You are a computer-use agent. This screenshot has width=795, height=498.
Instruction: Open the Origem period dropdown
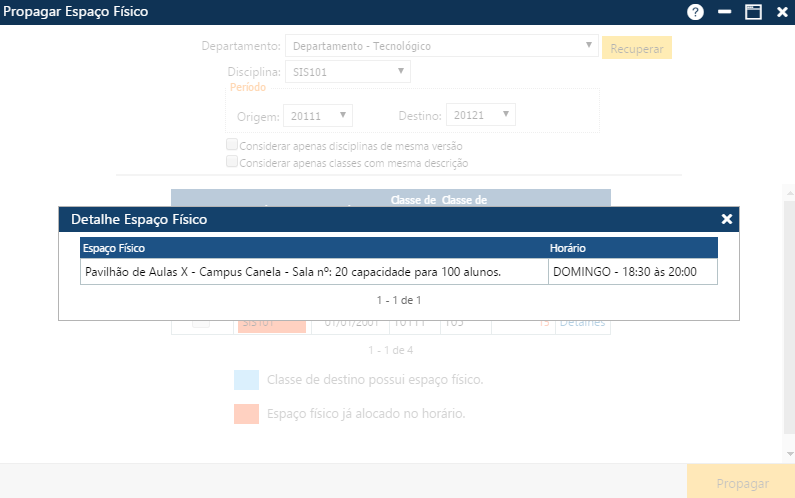tap(343, 115)
